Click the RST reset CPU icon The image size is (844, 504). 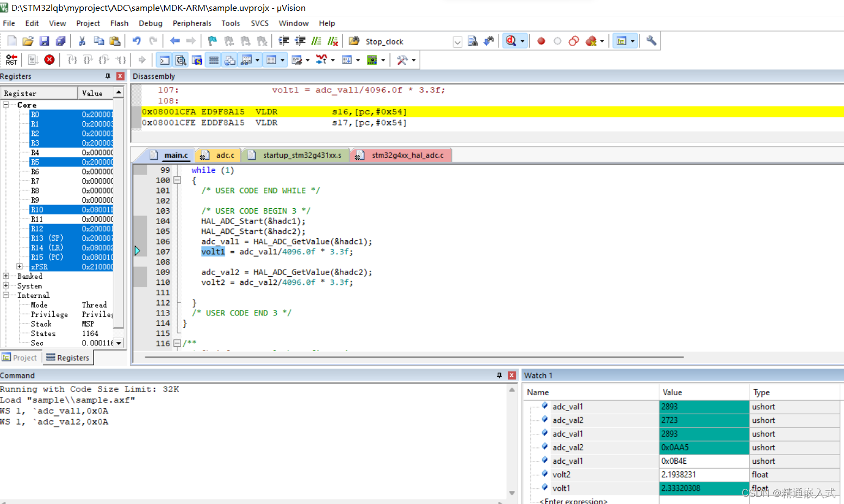coord(11,60)
